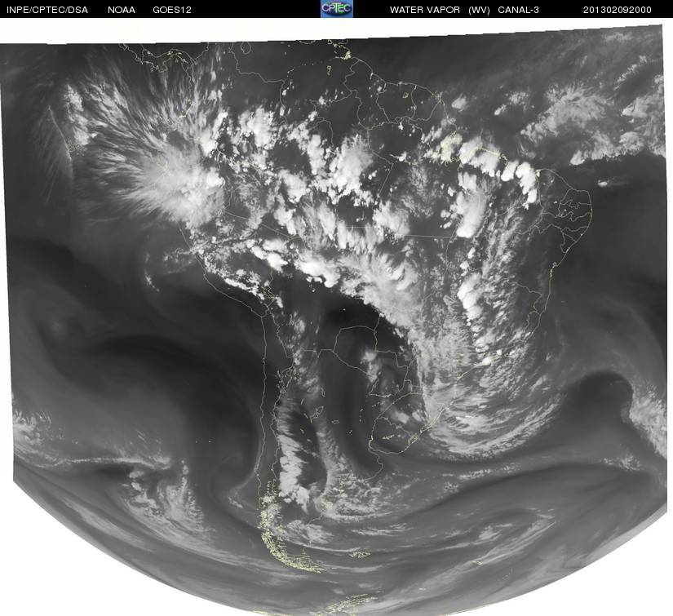Click the NOAA label in the header

pyautogui.click(x=122, y=10)
